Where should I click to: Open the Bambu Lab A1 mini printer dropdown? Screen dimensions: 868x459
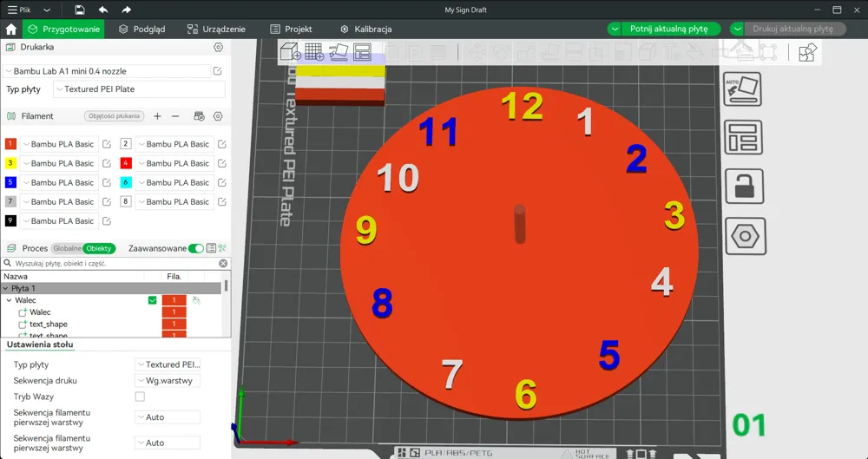pos(107,71)
